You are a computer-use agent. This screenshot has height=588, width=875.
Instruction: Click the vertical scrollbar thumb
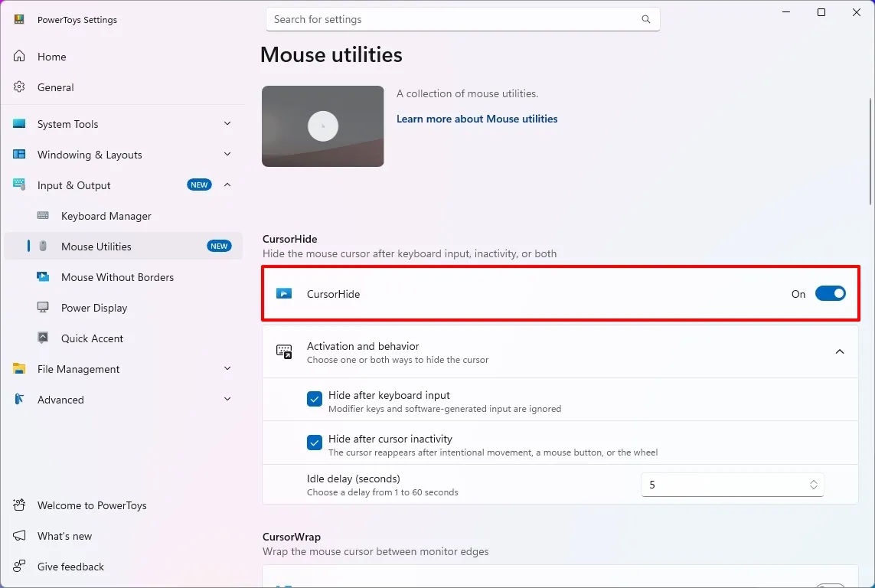(x=870, y=152)
